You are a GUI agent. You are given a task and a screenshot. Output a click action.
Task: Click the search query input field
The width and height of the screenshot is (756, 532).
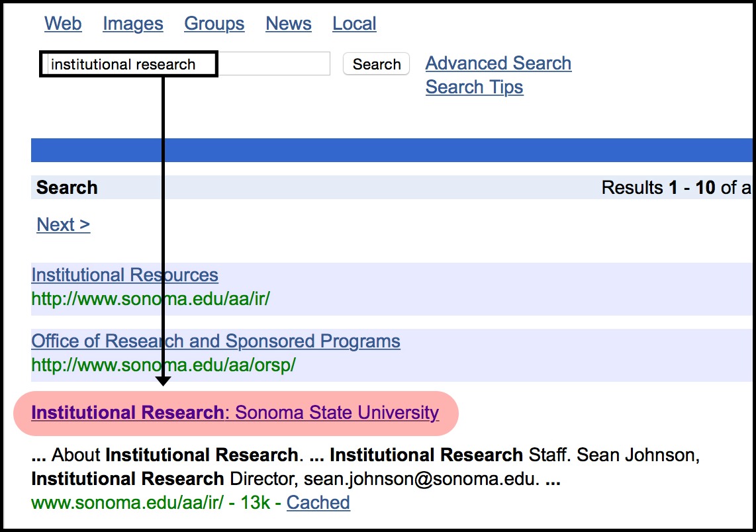pyautogui.click(x=186, y=64)
